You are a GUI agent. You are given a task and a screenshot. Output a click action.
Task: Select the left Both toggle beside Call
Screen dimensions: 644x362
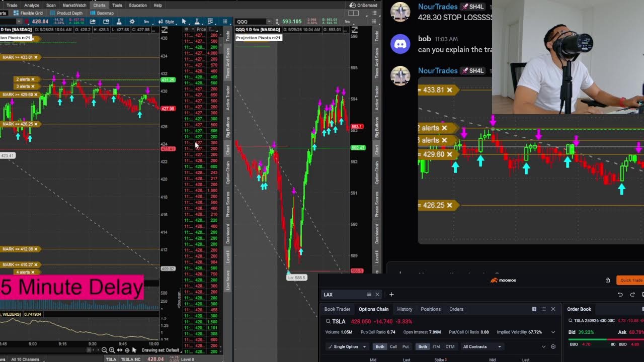[379, 346]
